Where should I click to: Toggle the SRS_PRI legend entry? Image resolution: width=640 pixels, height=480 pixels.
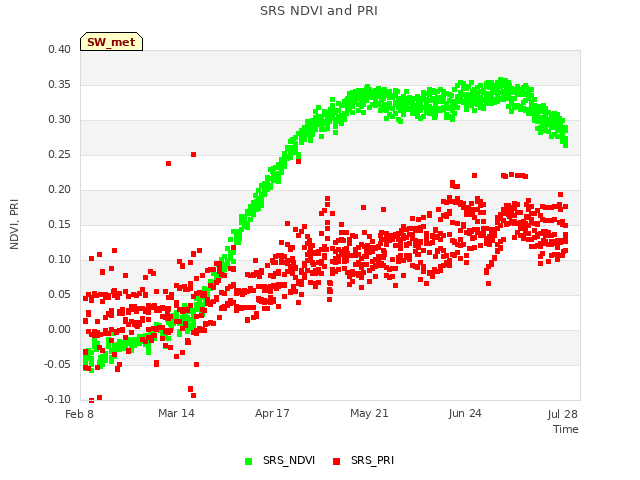pos(363,460)
